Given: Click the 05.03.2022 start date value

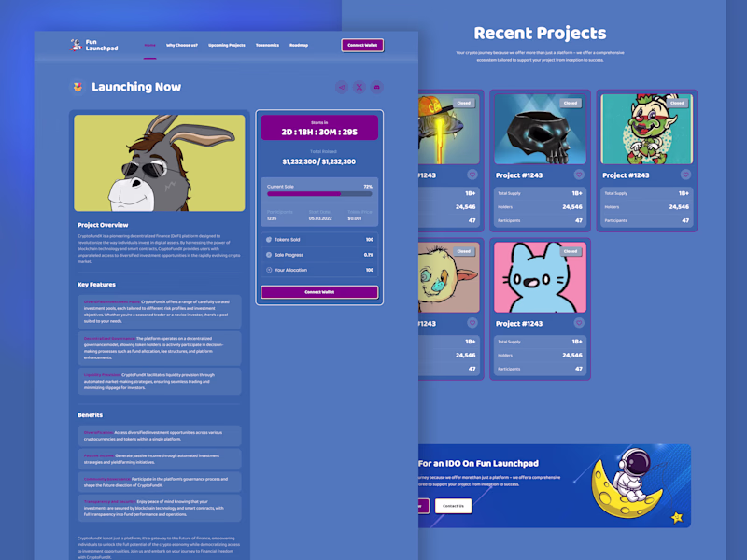Looking at the screenshot, I should (x=320, y=218).
